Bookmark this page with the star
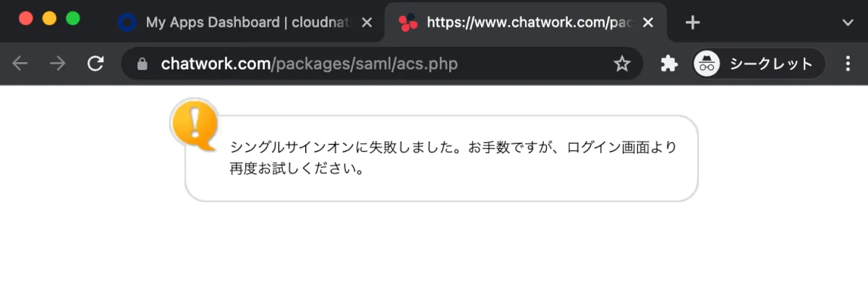868x297 pixels. [622, 64]
